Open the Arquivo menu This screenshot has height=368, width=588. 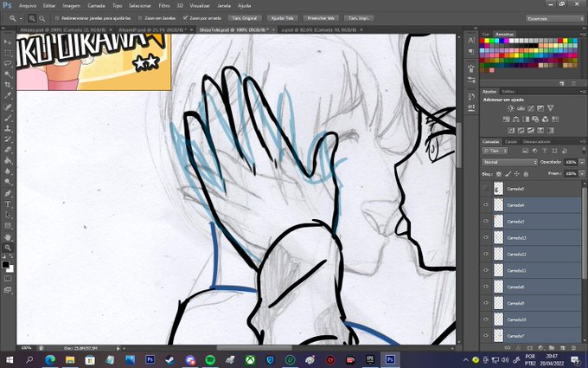tap(28, 6)
